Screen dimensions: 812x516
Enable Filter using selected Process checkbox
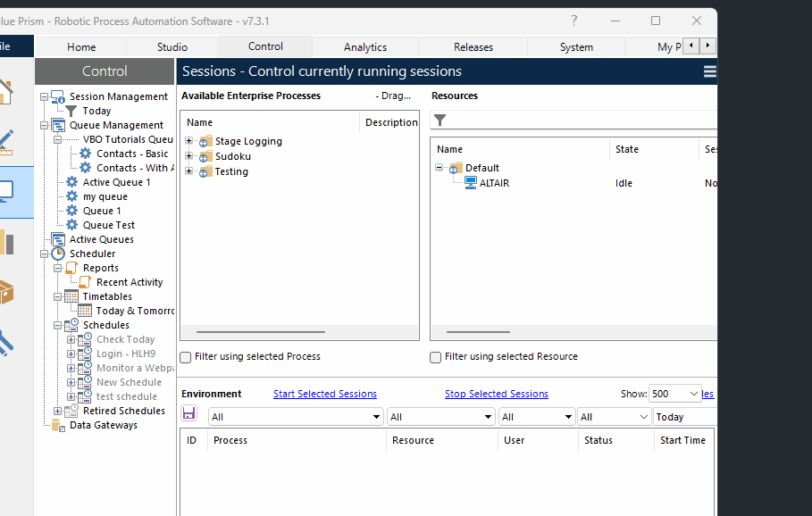tap(186, 357)
